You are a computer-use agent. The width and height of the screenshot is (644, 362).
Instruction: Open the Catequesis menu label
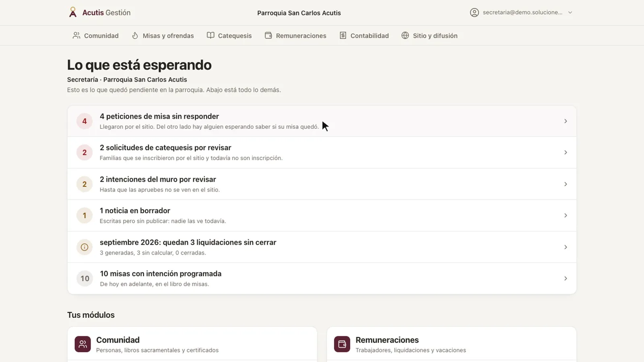[x=235, y=35]
